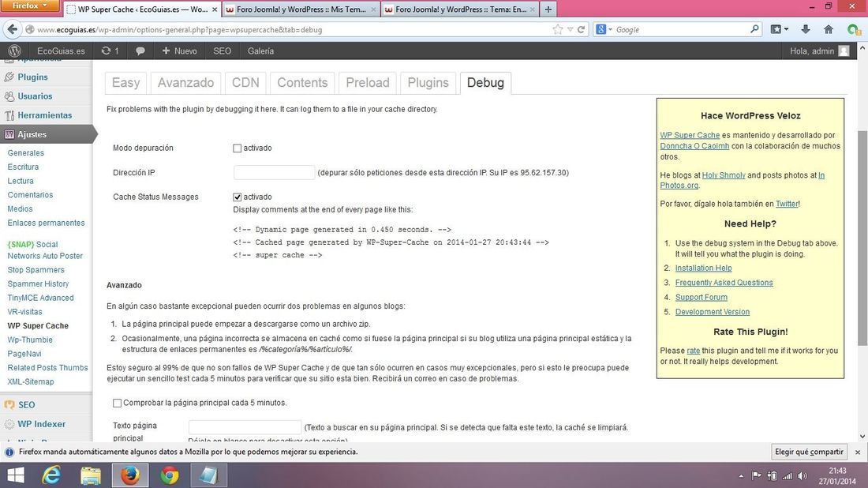This screenshot has width=868, height=488.
Task: Click admin avatar next to Hola, admin
Action: coord(844,51)
